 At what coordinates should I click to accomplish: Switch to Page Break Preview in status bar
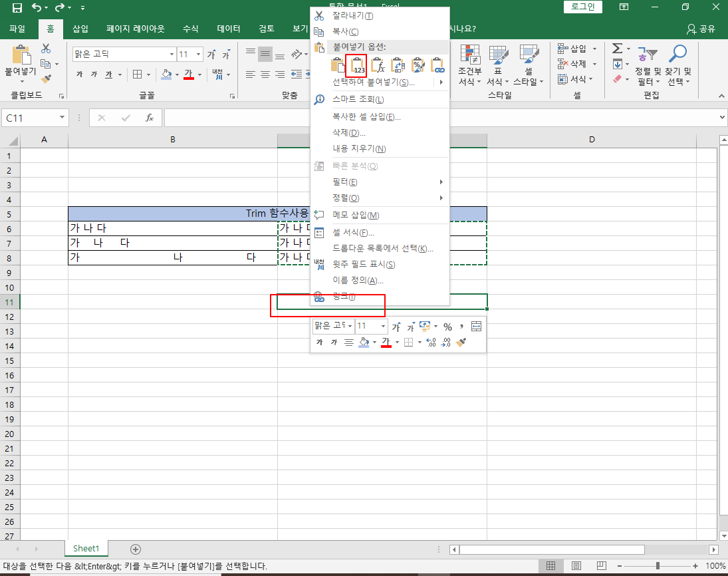click(601, 566)
